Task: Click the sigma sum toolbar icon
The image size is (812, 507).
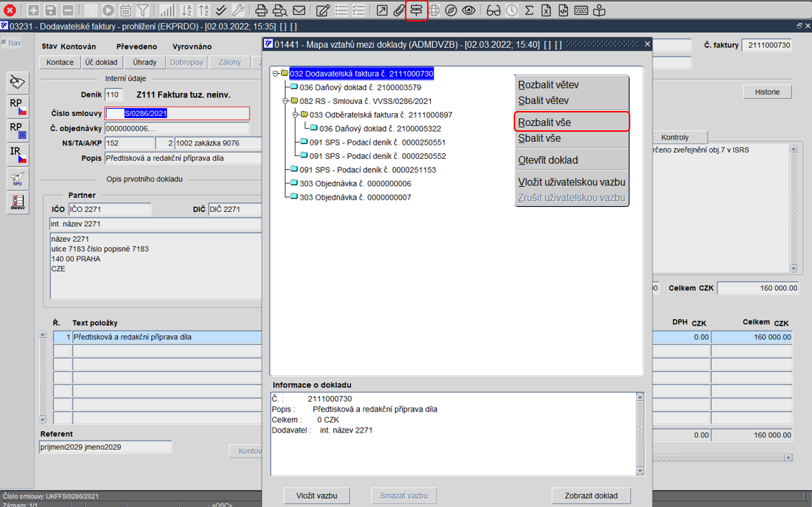Action: [x=529, y=10]
